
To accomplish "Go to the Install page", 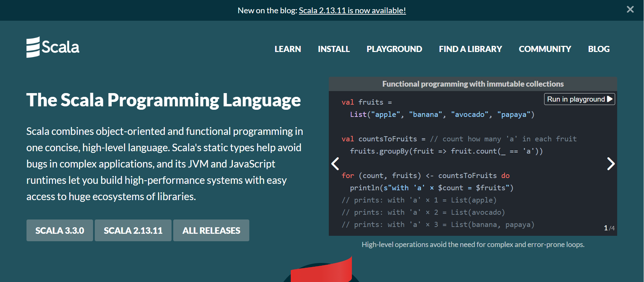I will [x=334, y=49].
